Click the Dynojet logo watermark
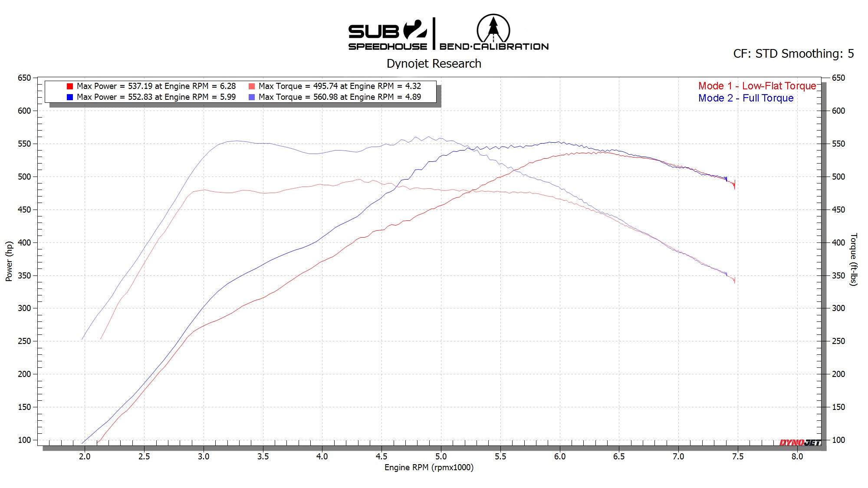Screen dimensions: 868x488 [x=800, y=442]
